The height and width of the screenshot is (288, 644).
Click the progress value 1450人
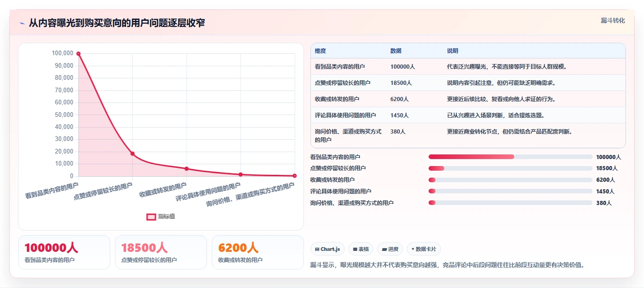coord(605,192)
